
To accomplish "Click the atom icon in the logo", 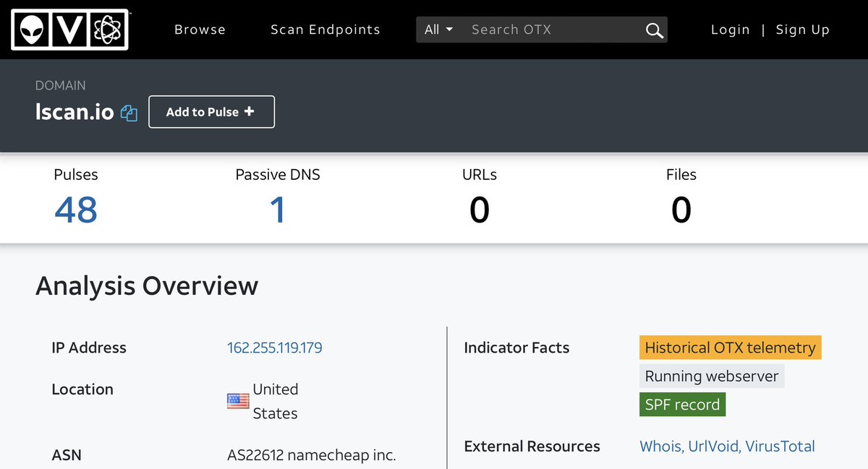I will pos(110,30).
